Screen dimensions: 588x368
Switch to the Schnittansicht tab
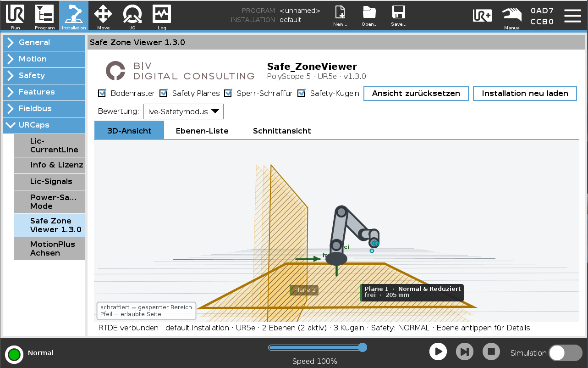[x=282, y=131]
